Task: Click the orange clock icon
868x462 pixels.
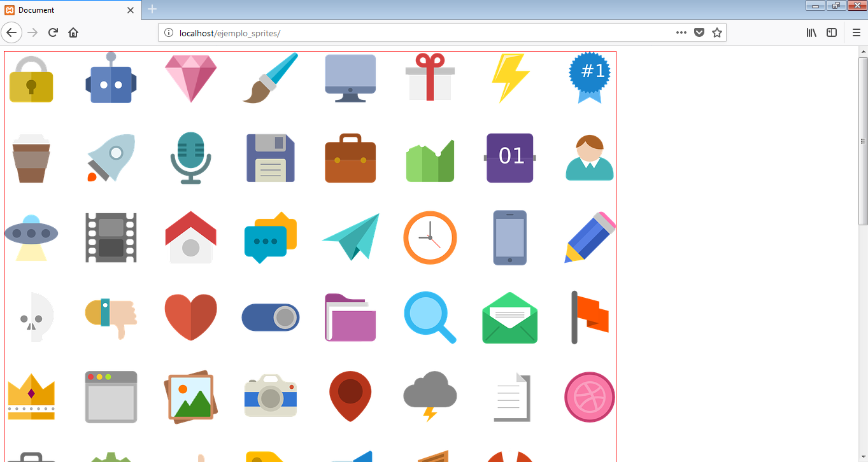Action: tap(430, 237)
